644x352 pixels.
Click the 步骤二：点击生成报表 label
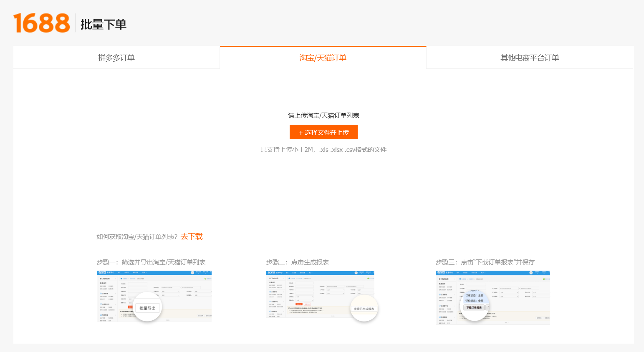tap(298, 262)
